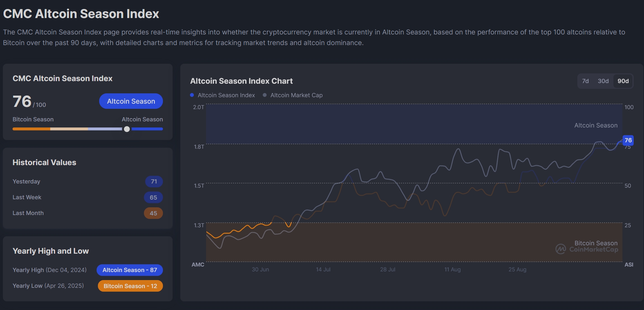The width and height of the screenshot is (644, 310).
Task: Click the orange Bitcoin Season gauge segment
Action: point(31,129)
